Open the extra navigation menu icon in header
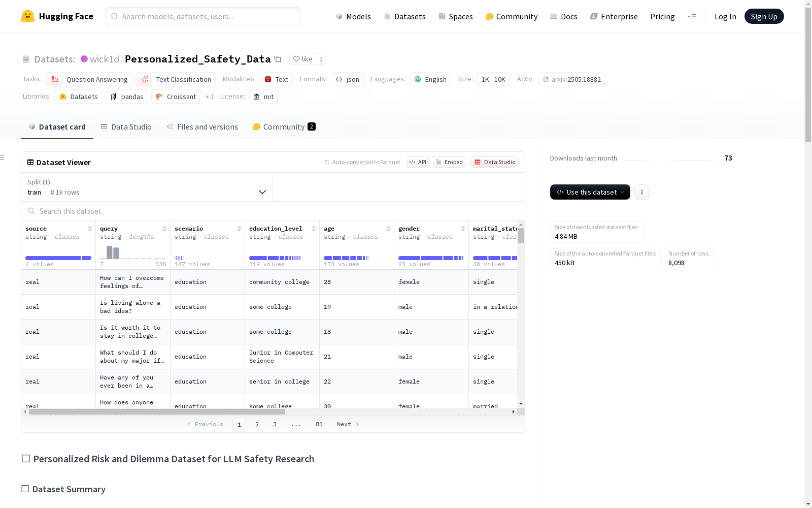This screenshot has height=508, width=812. pos(692,16)
